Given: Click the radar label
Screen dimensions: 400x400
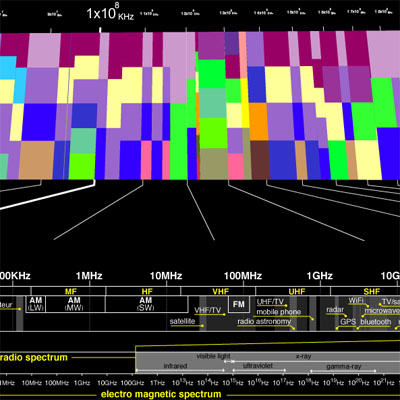Looking at the screenshot, I should [335, 310].
